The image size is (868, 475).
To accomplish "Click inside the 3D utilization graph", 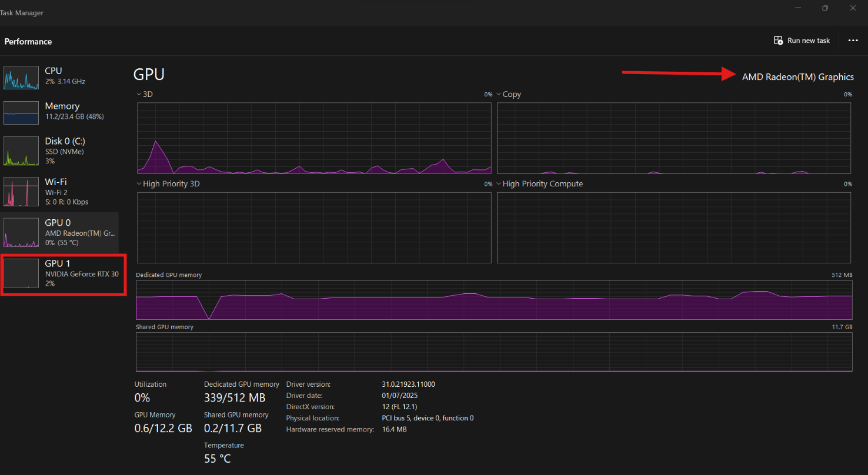I will click(314, 138).
